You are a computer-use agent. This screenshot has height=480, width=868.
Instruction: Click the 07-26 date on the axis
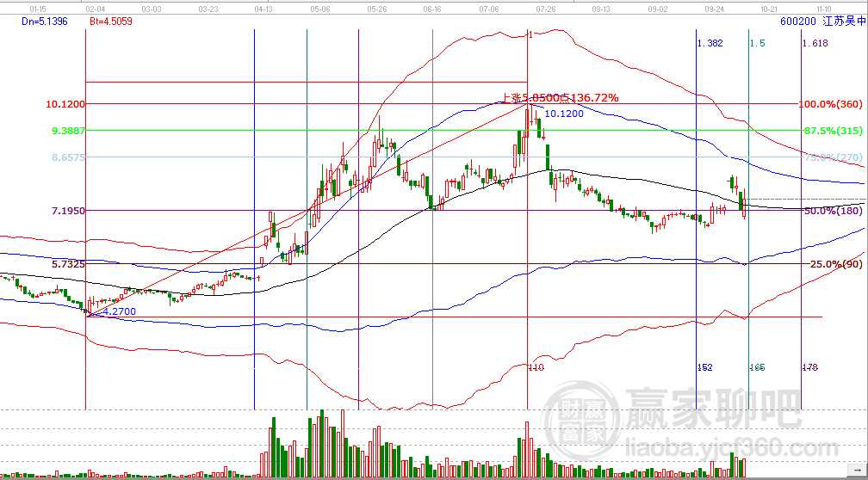point(546,9)
